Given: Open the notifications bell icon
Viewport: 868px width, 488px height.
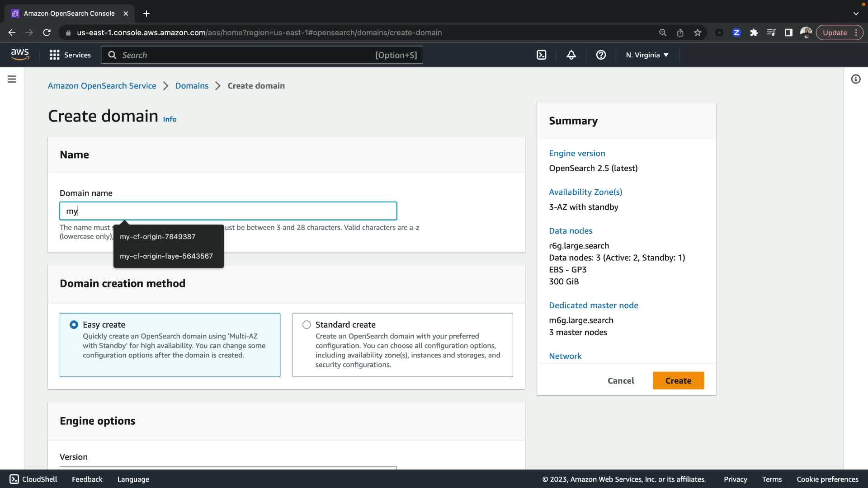Looking at the screenshot, I should (x=571, y=55).
